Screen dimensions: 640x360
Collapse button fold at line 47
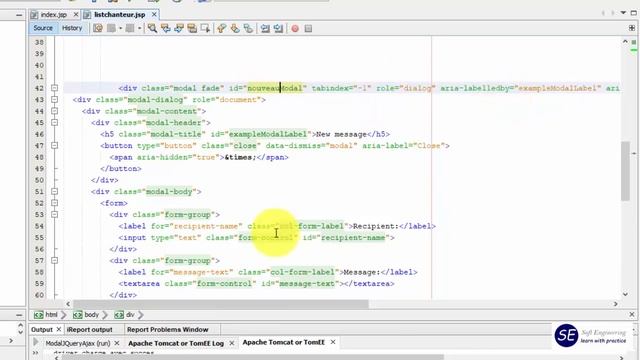point(54,146)
